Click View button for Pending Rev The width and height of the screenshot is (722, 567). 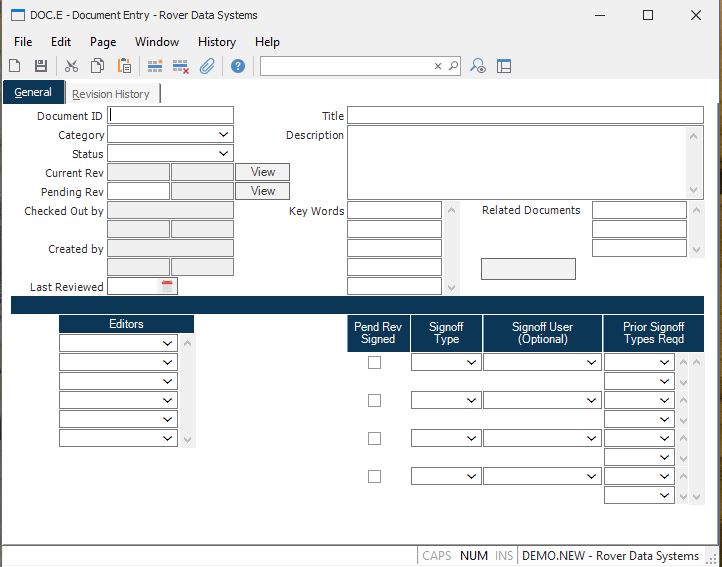(263, 191)
